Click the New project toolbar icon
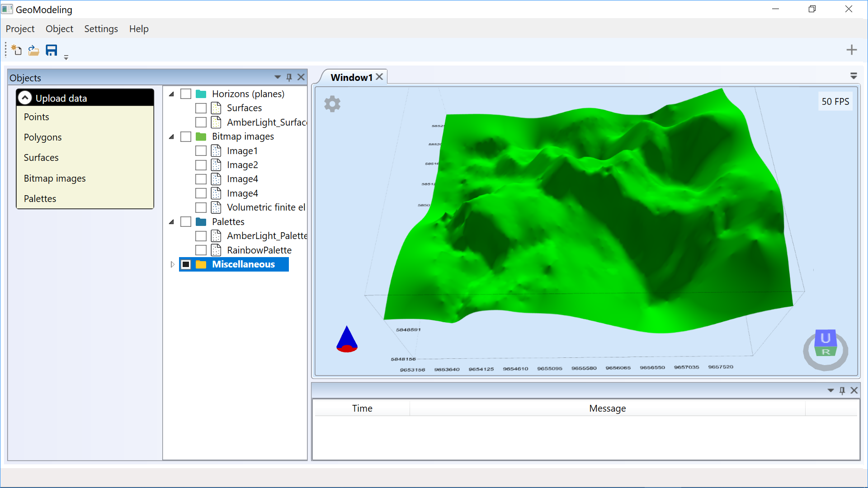The width and height of the screenshot is (868, 488). pos(16,50)
